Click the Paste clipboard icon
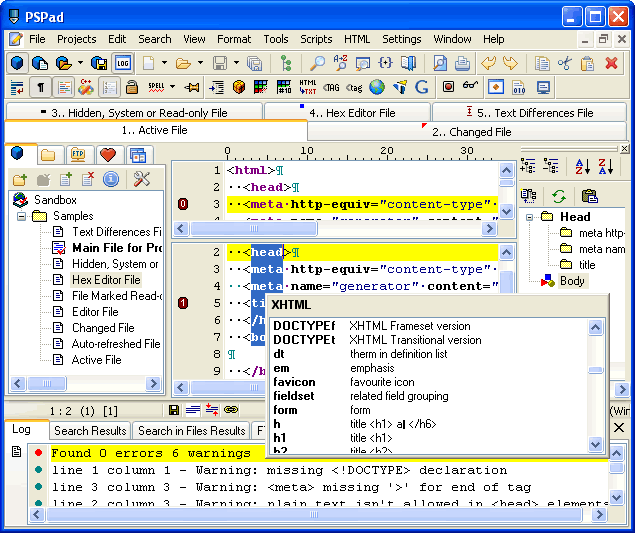635x533 pixels. (587, 63)
